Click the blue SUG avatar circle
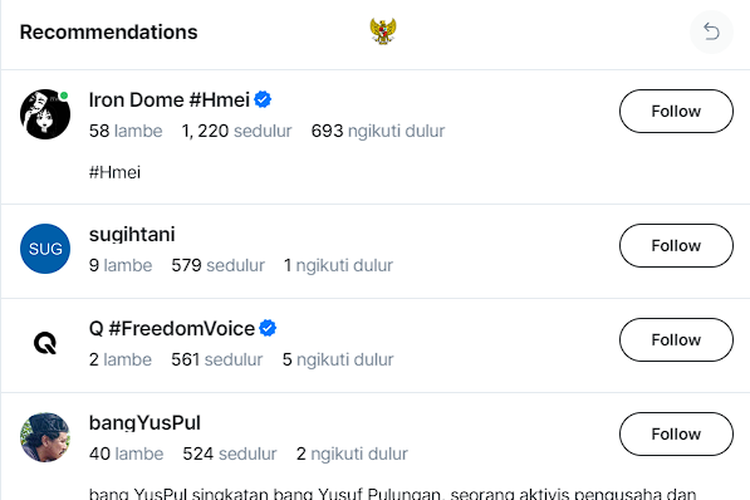The image size is (750, 500). coord(45,249)
